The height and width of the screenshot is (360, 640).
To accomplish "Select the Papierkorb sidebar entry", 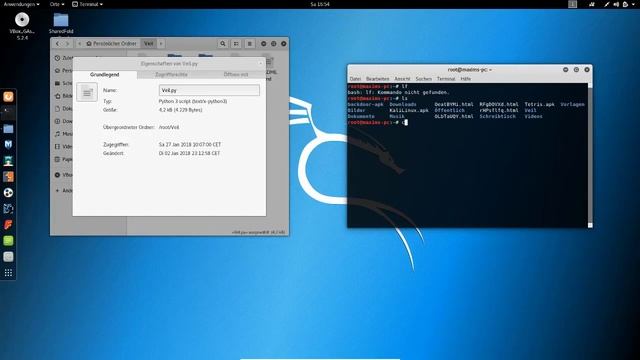I will [63, 159].
